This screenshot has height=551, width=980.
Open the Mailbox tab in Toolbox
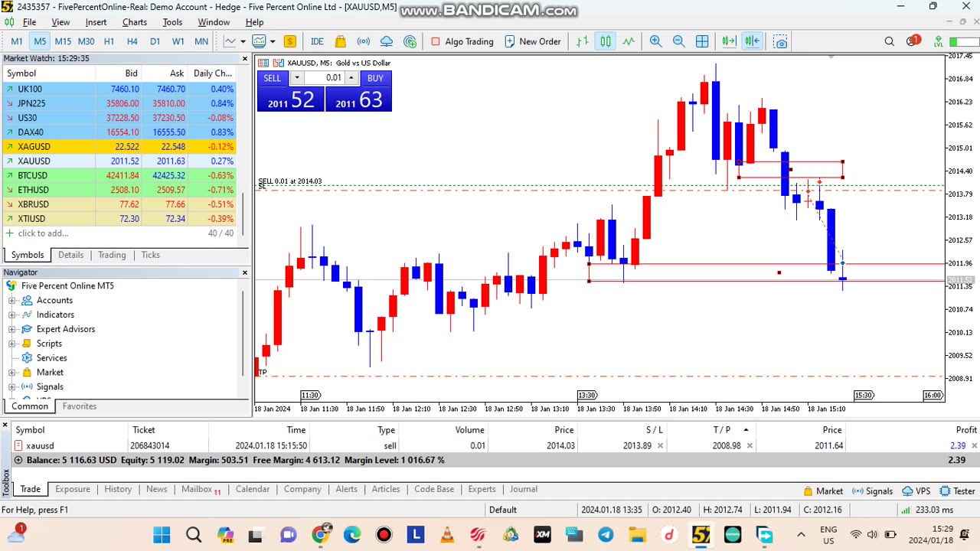click(x=201, y=489)
